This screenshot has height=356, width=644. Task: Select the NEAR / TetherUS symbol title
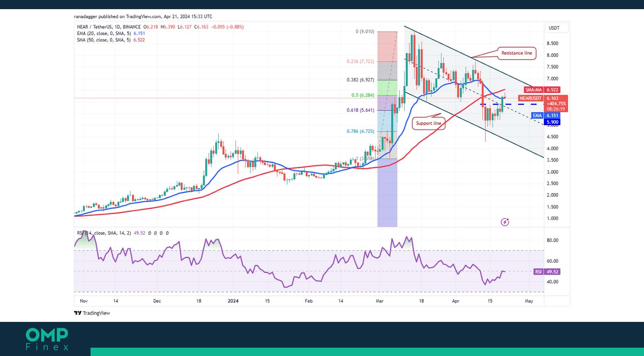pyautogui.click(x=109, y=27)
